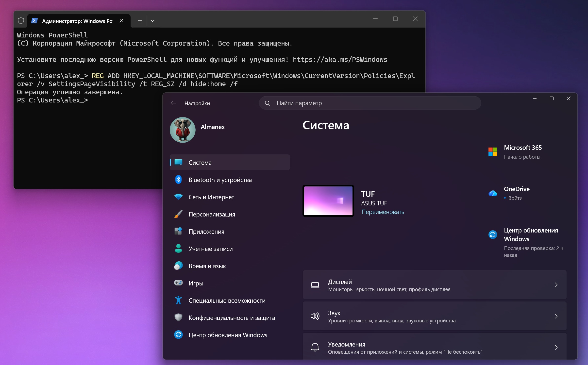Click the Дисплей monitor icon
Viewport: 588px width, 365px height.
315,285
